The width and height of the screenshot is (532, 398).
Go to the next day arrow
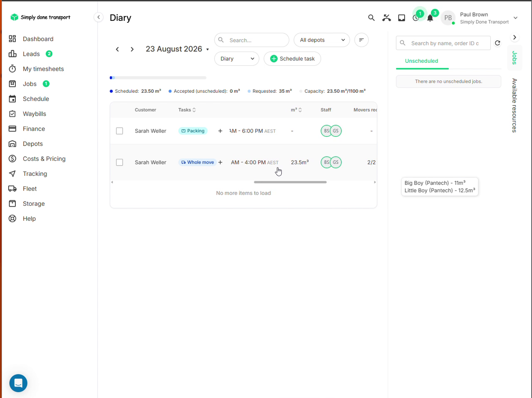[x=132, y=49]
